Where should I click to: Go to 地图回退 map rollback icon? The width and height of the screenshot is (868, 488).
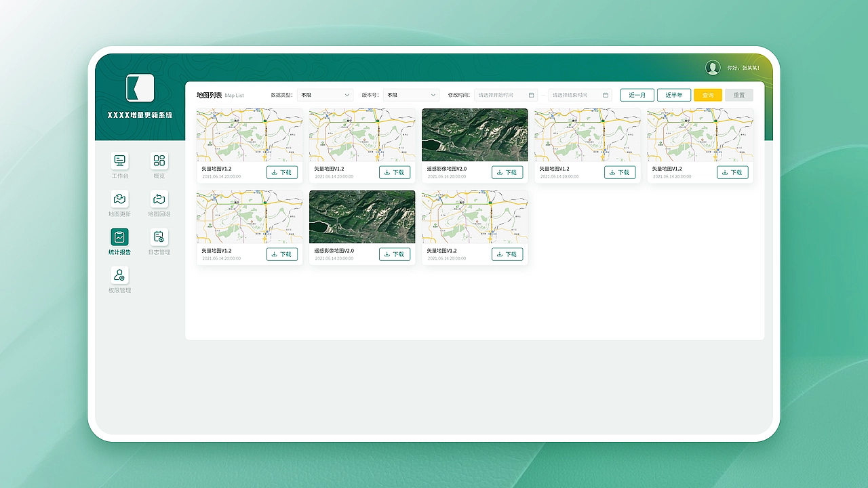[x=159, y=199]
